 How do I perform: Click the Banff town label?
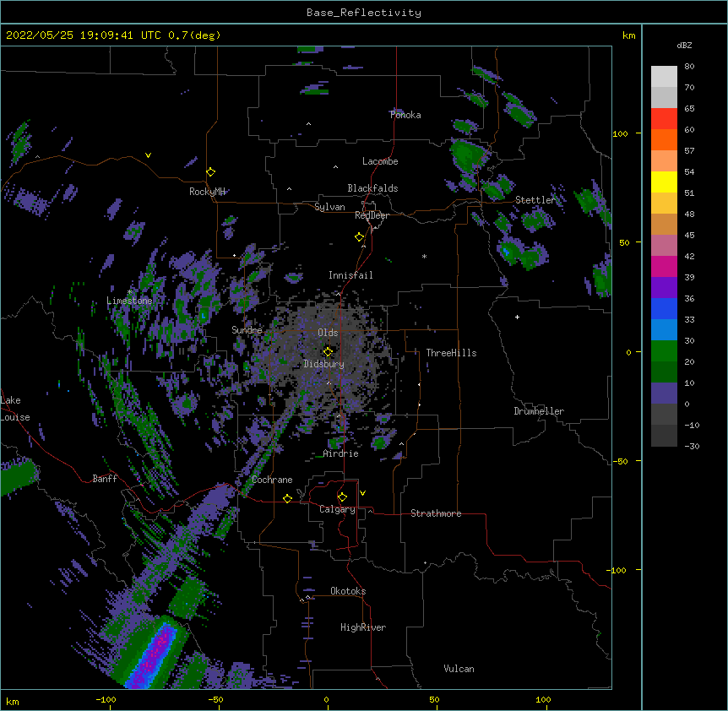pyautogui.click(x=105, y=479)
